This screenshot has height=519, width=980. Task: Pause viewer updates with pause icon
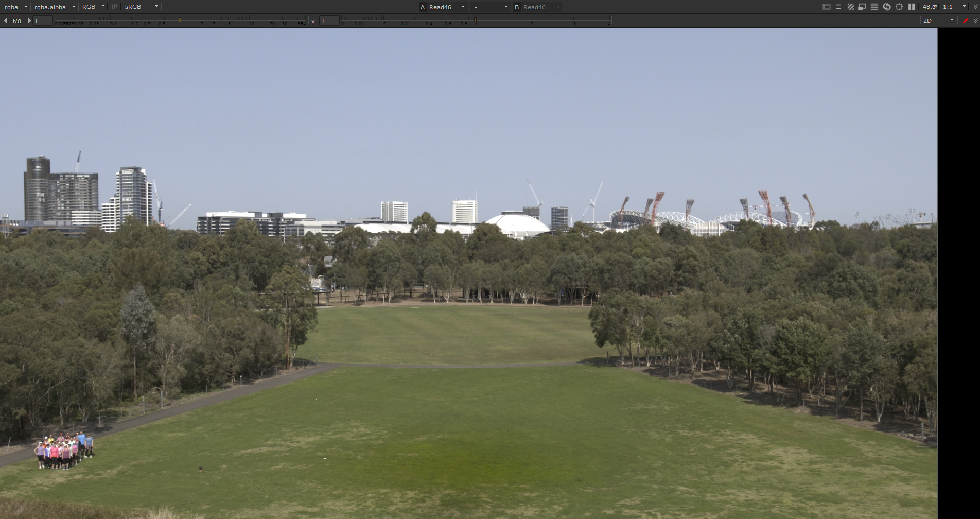pos(912,7)
